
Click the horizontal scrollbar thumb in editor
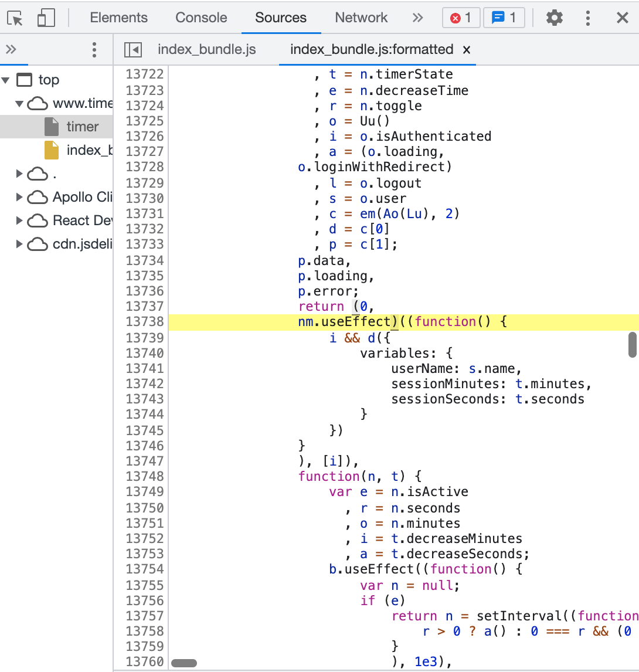[x=184, y=663]
